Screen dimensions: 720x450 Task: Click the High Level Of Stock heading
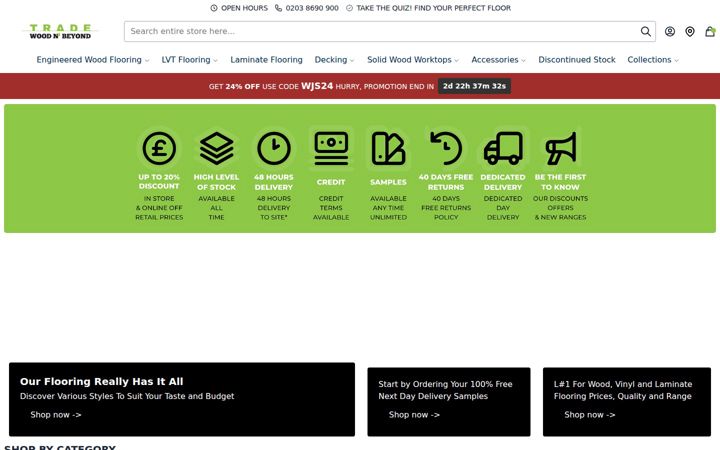(216, 182)
